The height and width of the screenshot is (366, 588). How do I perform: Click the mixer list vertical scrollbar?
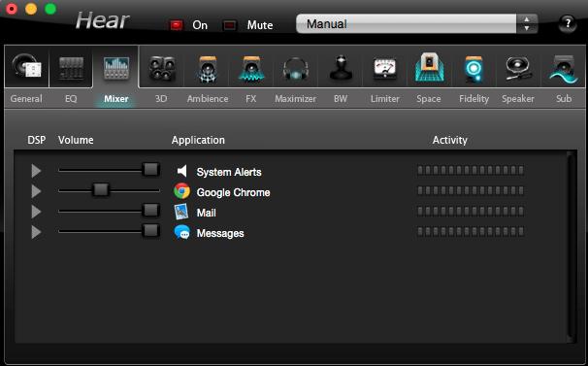click(x=572, y=246)
